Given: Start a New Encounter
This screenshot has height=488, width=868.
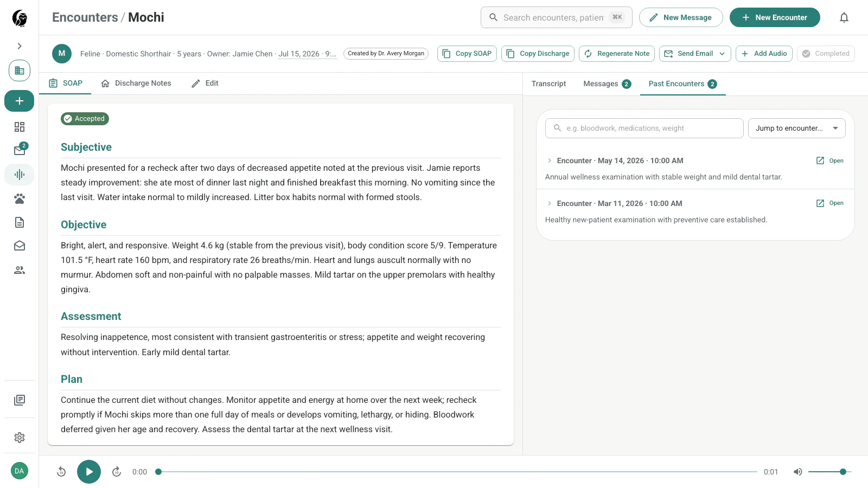Looking at the screenshot, I should coord(775,17).
